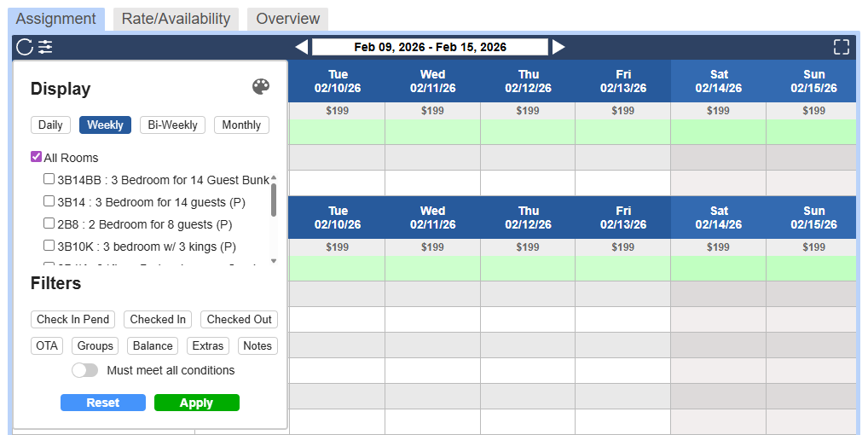Check the 2B8 two bedroom checkbox
Screen dimensions: 868x435
49,223
